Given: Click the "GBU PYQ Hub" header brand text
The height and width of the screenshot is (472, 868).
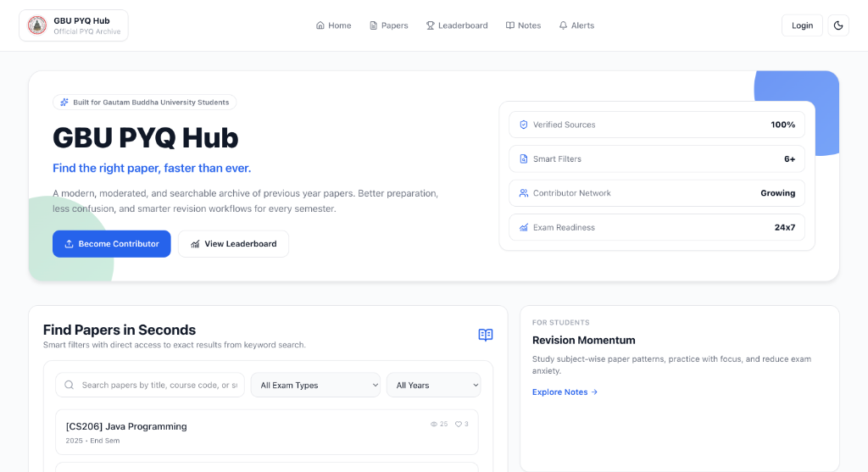Looking at the screenshot, I should click(81, 21).
